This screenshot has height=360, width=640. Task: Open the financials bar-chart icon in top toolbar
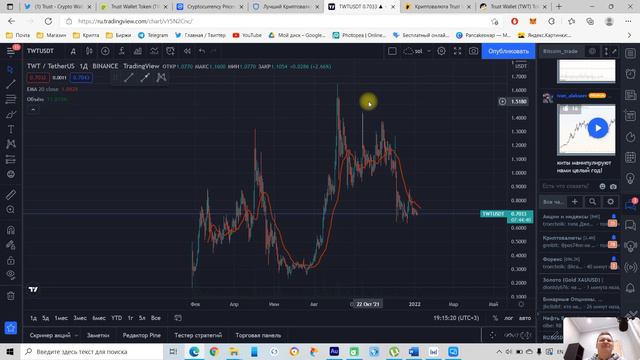(x=138, y=51)
